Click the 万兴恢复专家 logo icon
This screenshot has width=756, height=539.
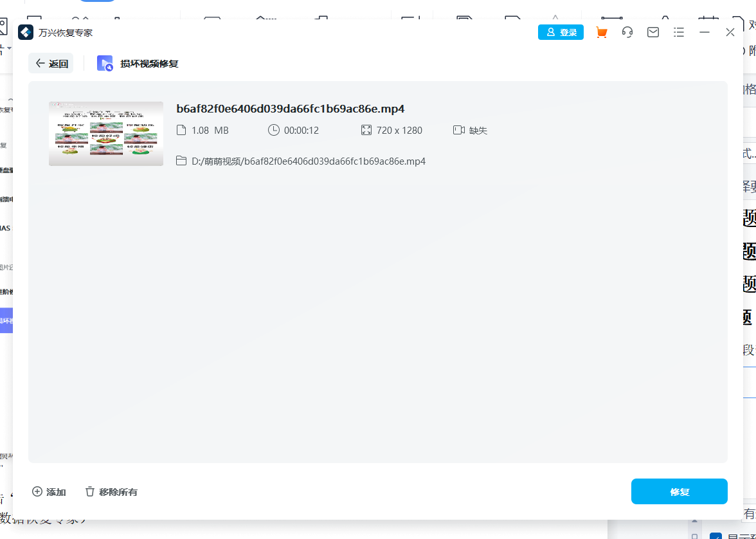pyautogui.click(x=26, y=32)
